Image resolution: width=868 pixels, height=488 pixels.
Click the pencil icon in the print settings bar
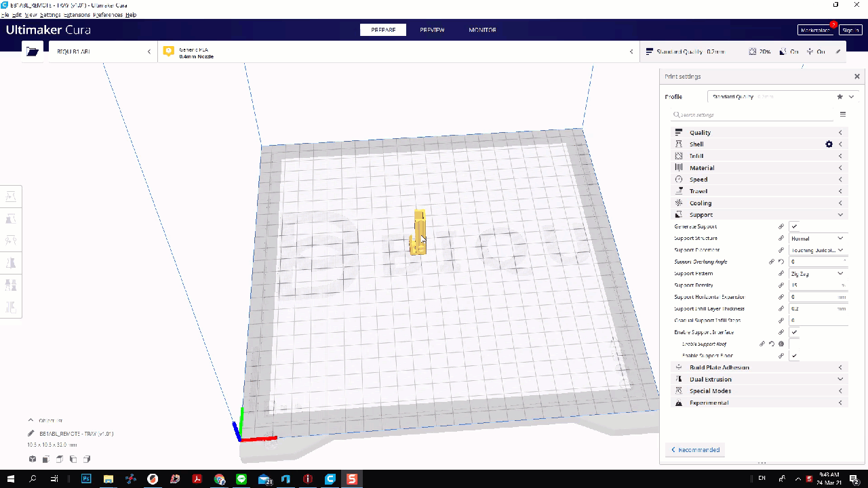pyautogui.click(x=838, y=52)
